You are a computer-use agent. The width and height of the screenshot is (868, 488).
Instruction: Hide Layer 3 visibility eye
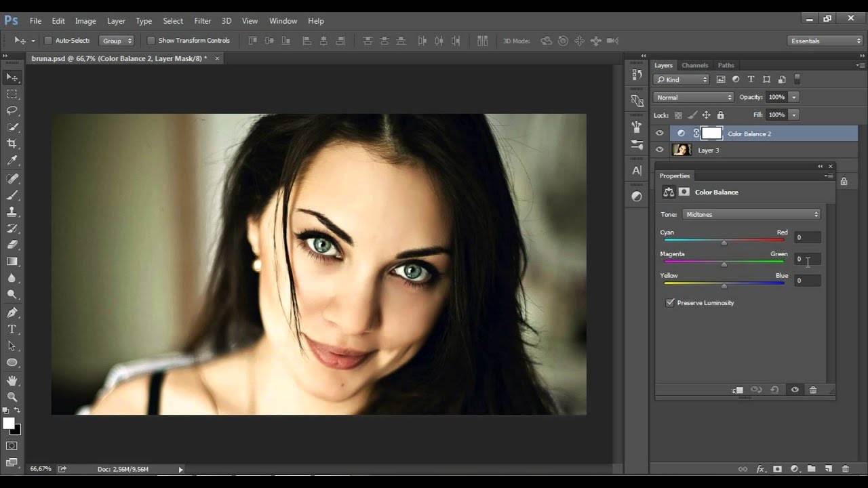659,150
